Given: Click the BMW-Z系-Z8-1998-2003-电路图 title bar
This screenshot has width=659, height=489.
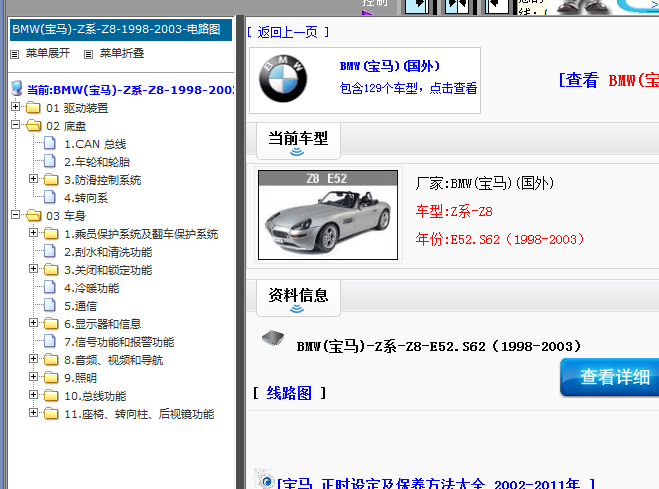Looking at the screenshot, I should [121, 29].
